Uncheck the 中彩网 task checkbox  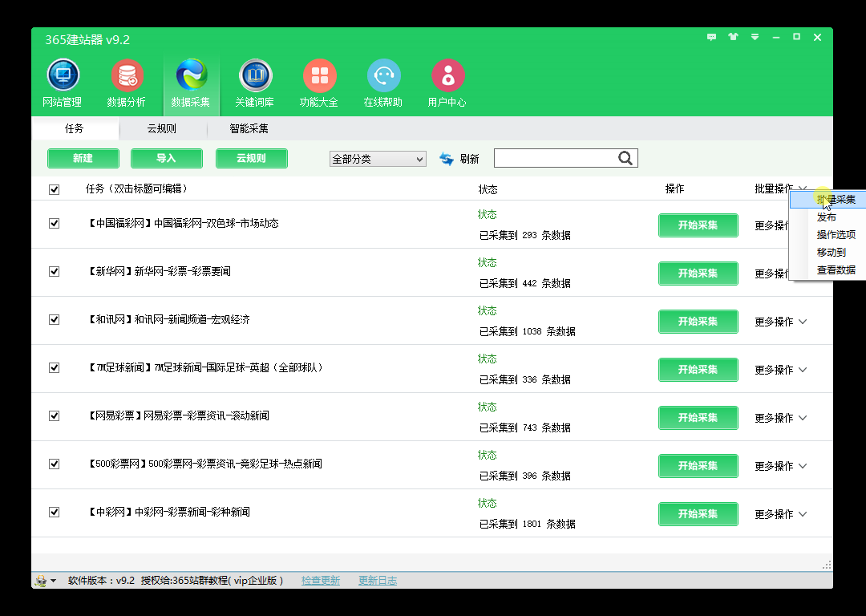tap(55, 513)
